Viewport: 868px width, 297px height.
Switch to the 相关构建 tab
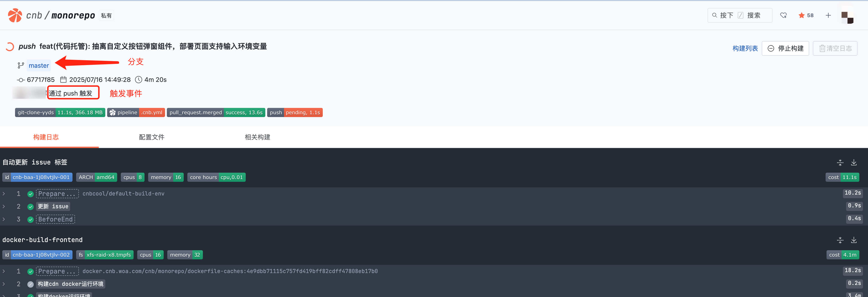pos(257,137)
